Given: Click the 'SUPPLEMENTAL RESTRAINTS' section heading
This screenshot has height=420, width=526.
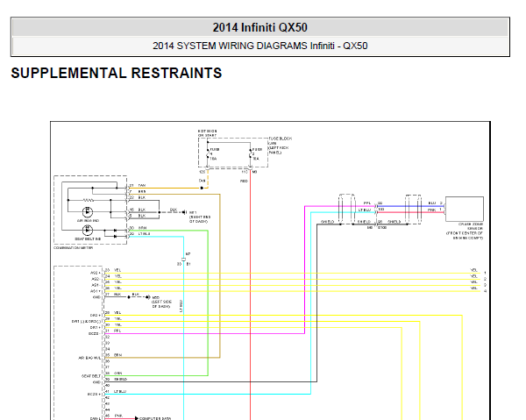Looking at the screenshot, I should click(117, 73).
